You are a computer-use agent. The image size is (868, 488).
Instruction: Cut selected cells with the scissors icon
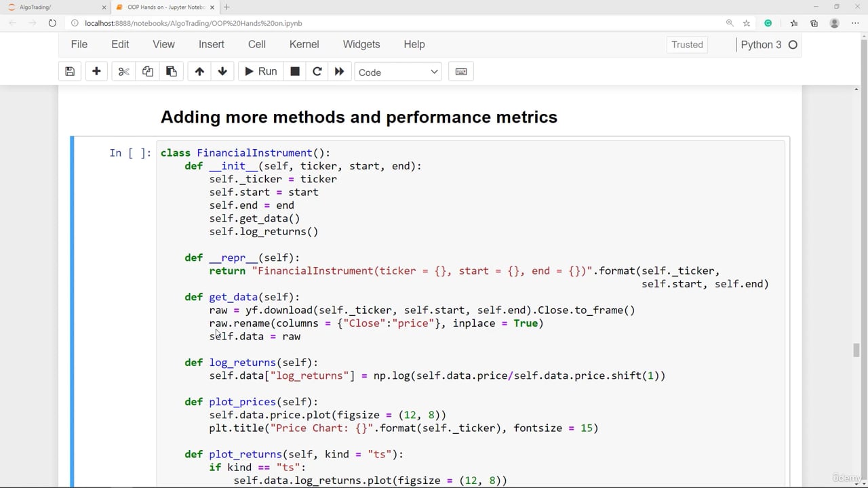coord(123,71)
